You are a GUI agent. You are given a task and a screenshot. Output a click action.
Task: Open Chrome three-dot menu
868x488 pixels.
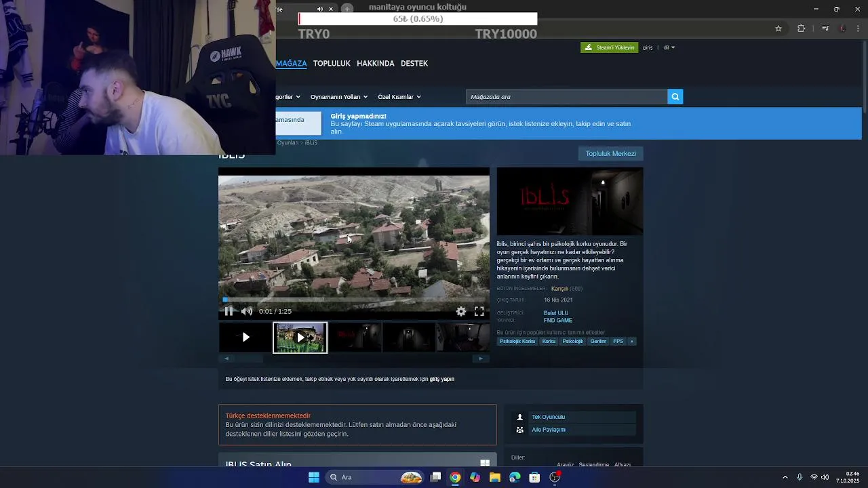(x=859, y=28)
